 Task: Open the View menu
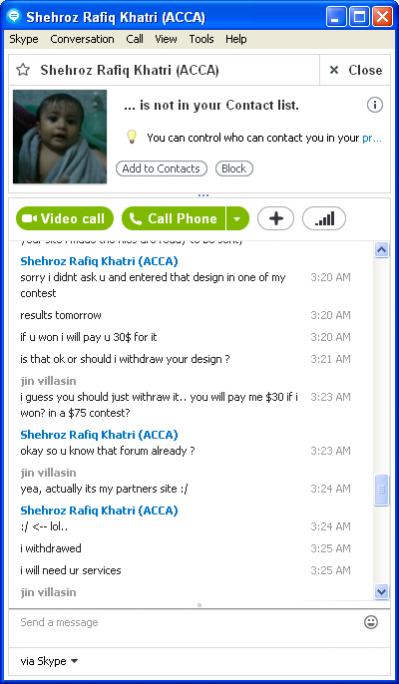166,39
